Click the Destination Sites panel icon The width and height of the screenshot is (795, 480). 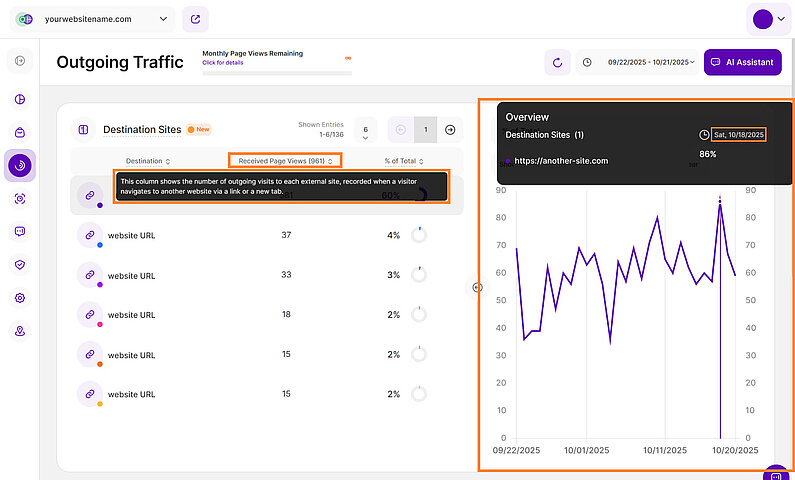click(84, 129)
